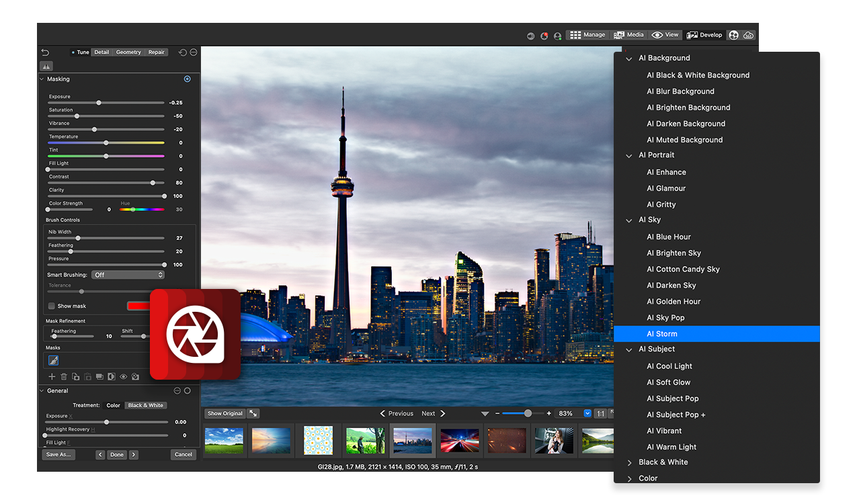Image resolution: width=857 pixels, height=504 pixels.
Task: Expand the Black & White preset category
Action: [630, 462]
